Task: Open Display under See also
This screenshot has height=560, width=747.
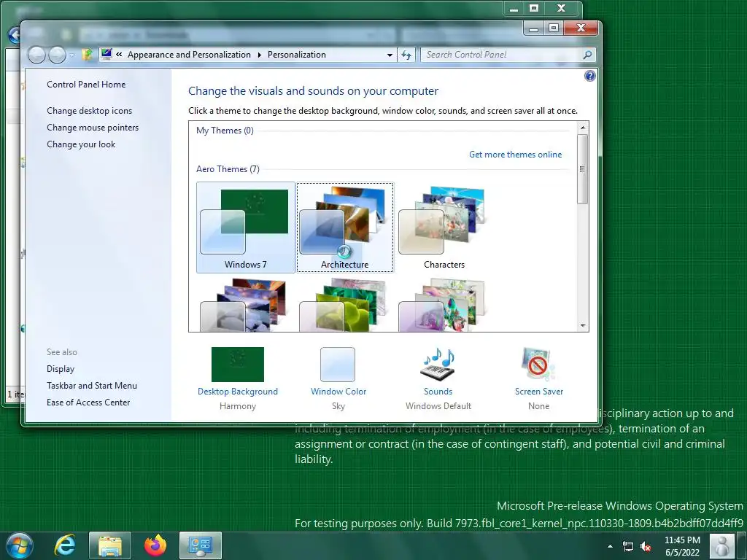Action: [x=61, y=368]
